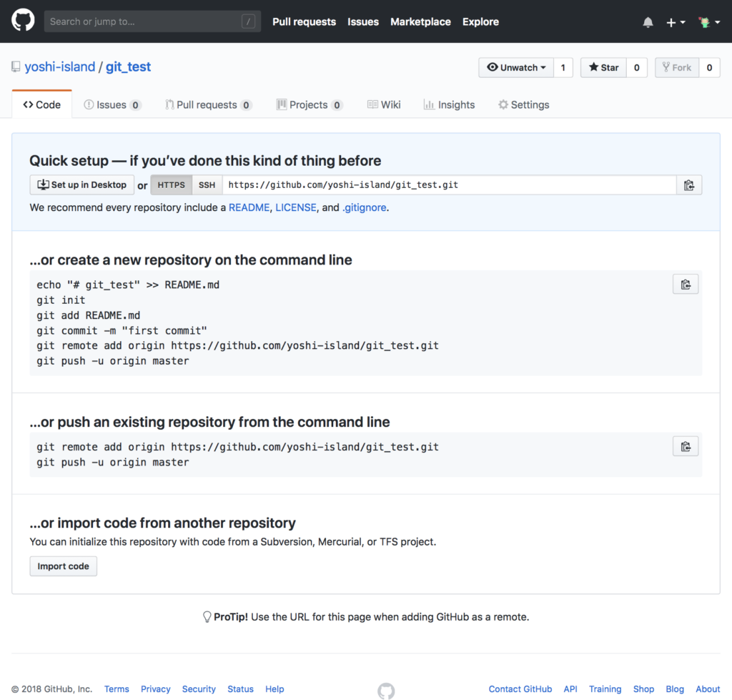Open the notifications bell
Image resolution: width=732 pixels, height=700 pixels.
click(x=648, y=22)
